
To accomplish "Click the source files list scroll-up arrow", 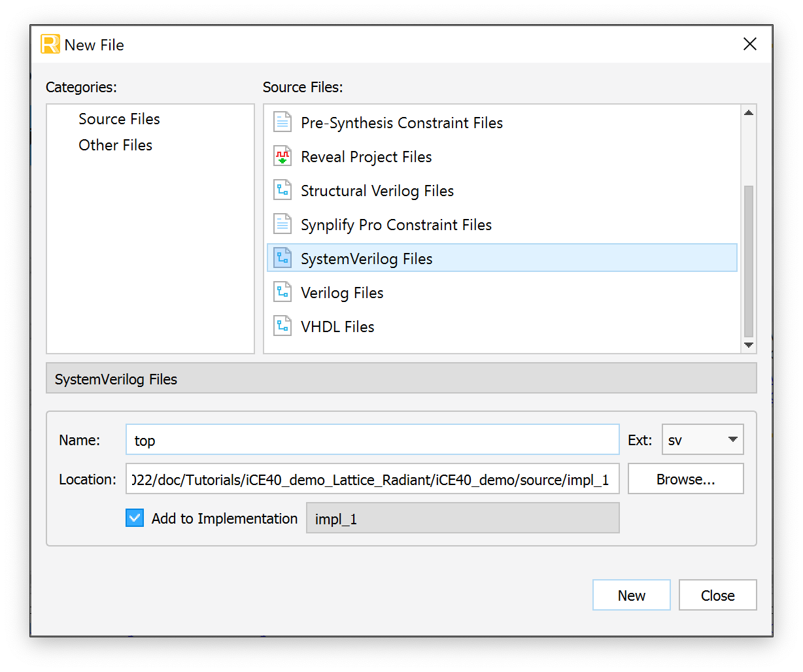I will 749,113.
